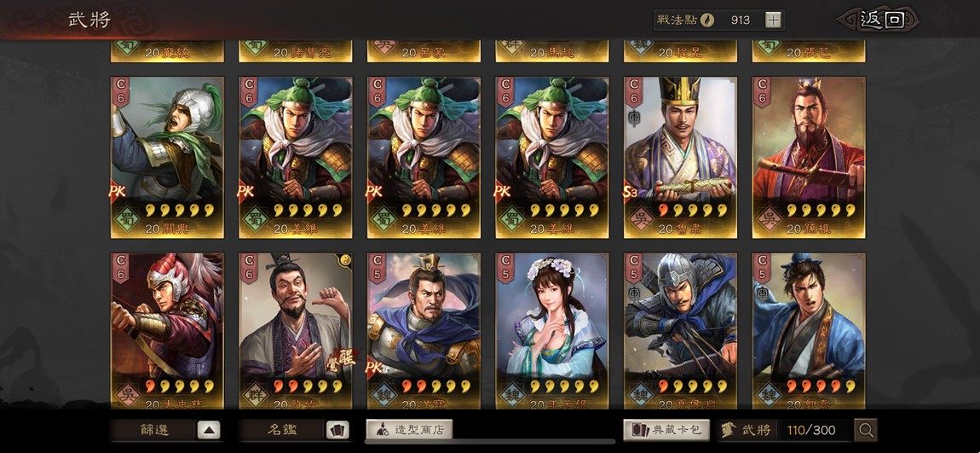Image resolution: width=980 pixels, height=453 pixels.
Task: Click the horizontal scrollbar at bottom
Action: click(x=489, y=442)
